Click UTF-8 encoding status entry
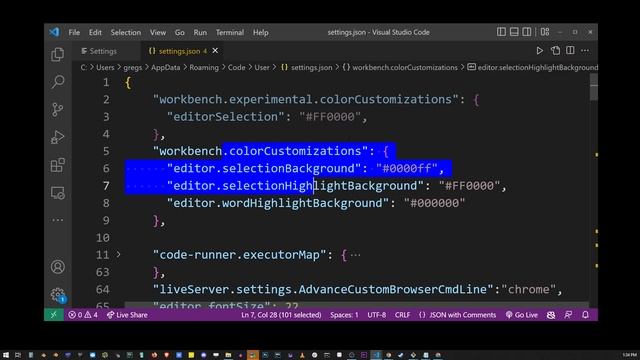640x360 pixels. [x=376, y=315]
